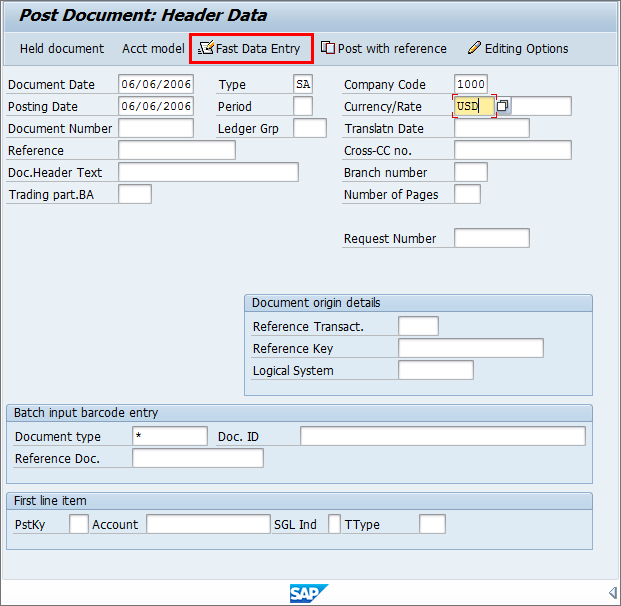Click the Fast Data Entry icon
Viewport: 621px width, 606px height.
point(206,48)
